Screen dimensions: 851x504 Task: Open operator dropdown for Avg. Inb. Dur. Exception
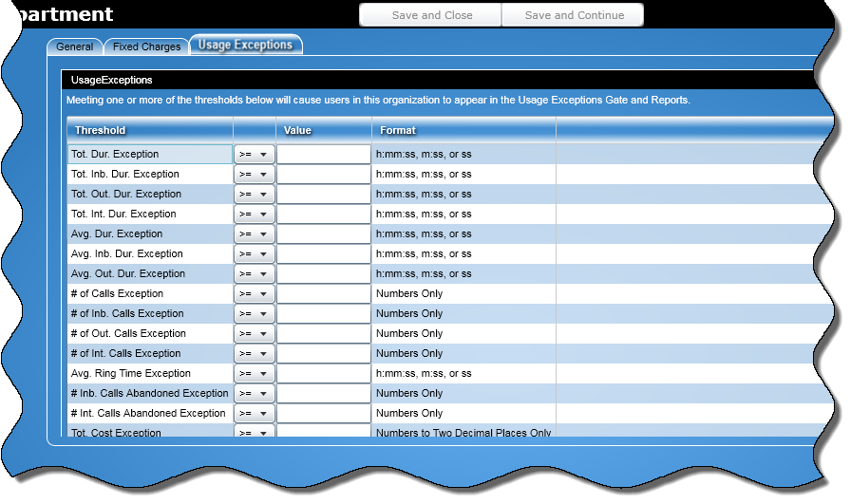click(x=254, y=254)
